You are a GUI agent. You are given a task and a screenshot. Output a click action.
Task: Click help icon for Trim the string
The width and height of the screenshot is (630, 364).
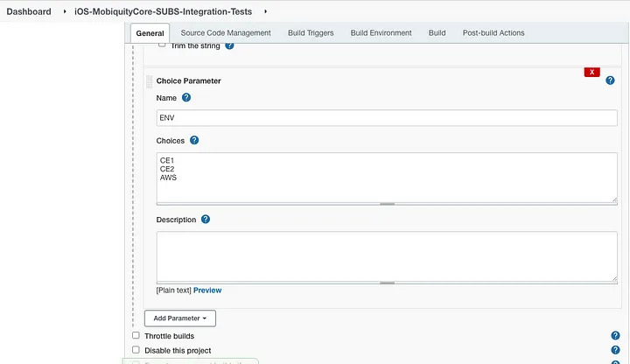(229, 45)
